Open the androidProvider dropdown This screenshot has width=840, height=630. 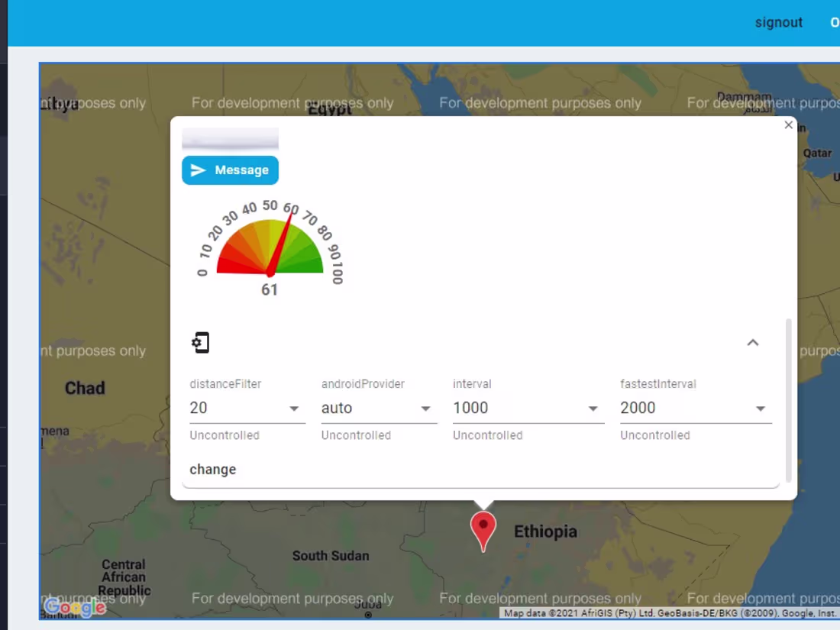pos(379,409)
